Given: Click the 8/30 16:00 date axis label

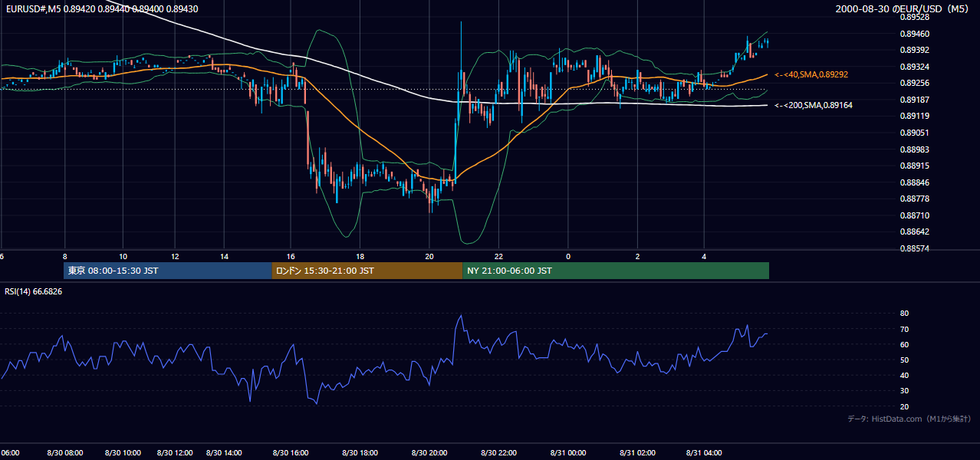Looking at the screenshot, I should click(x=290, y=452).
